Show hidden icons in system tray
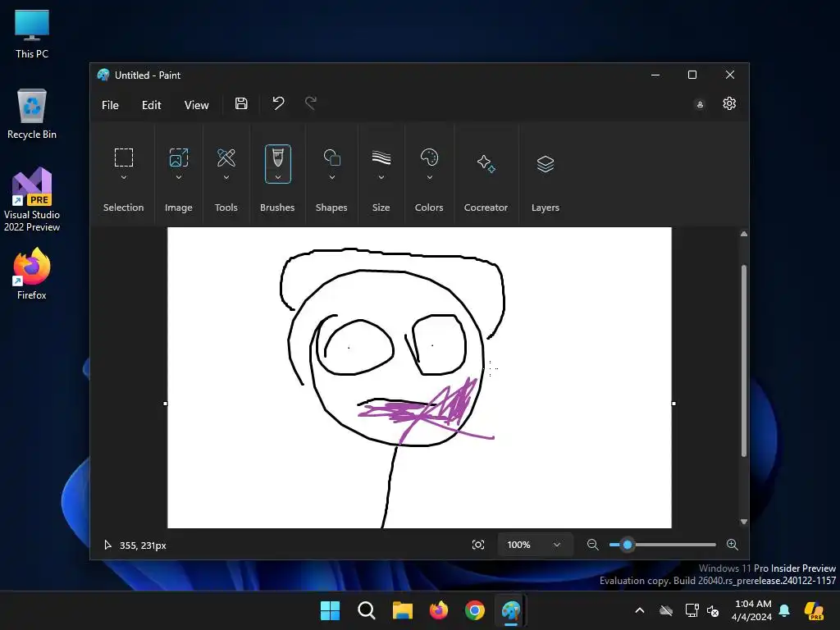Image resolution: width=840 pixels, height=630 pixels. (x=640, y=610)
